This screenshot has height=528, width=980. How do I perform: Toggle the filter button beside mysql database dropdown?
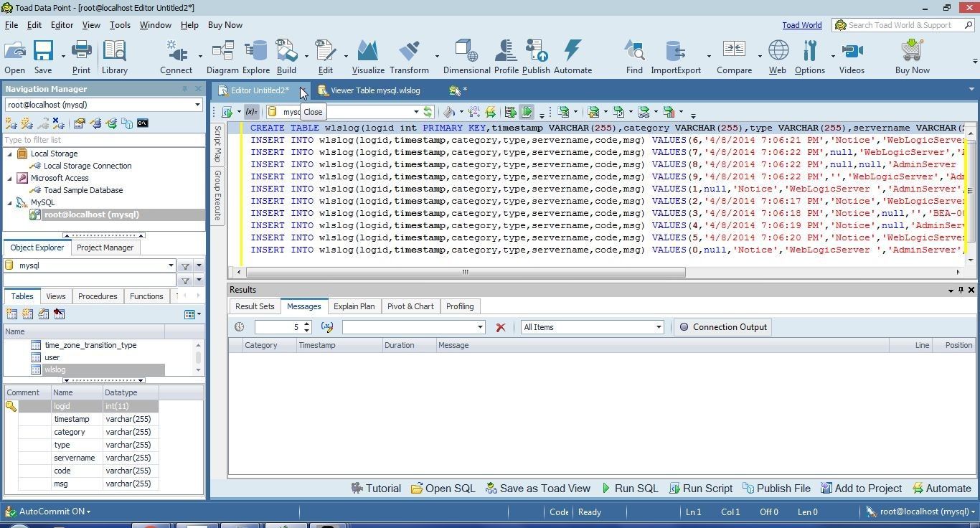pos(185,266)
